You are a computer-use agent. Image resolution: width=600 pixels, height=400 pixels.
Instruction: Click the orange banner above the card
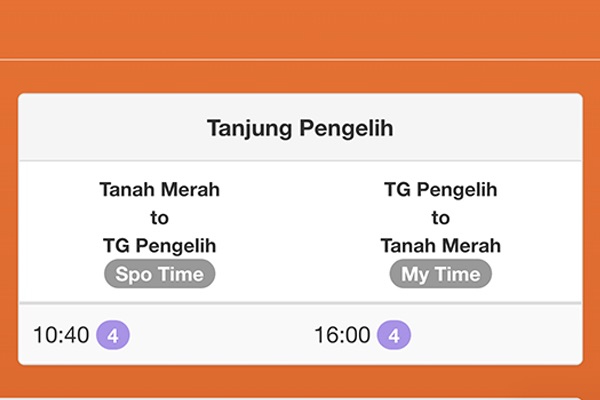click(x=300, y=28)
